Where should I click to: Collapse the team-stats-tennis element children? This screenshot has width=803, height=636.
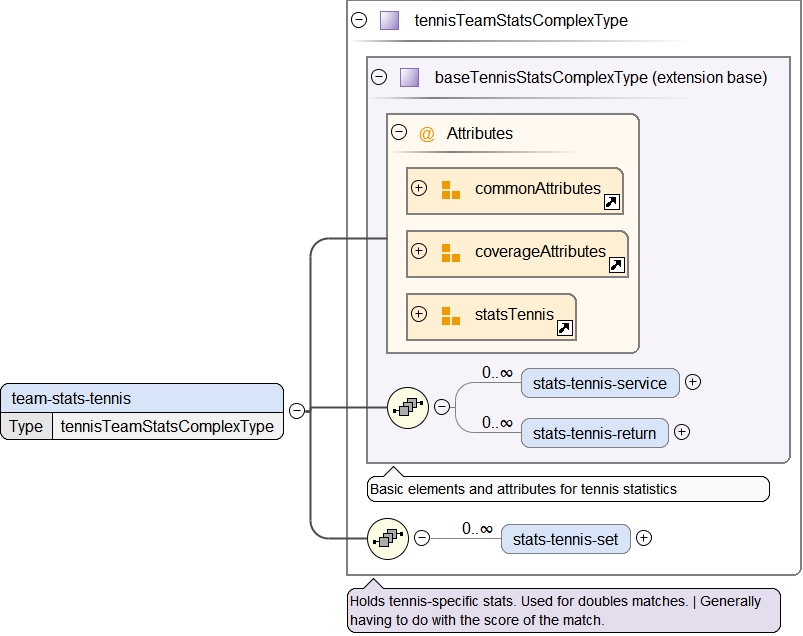pyautogui.click(x=297, y=409)
